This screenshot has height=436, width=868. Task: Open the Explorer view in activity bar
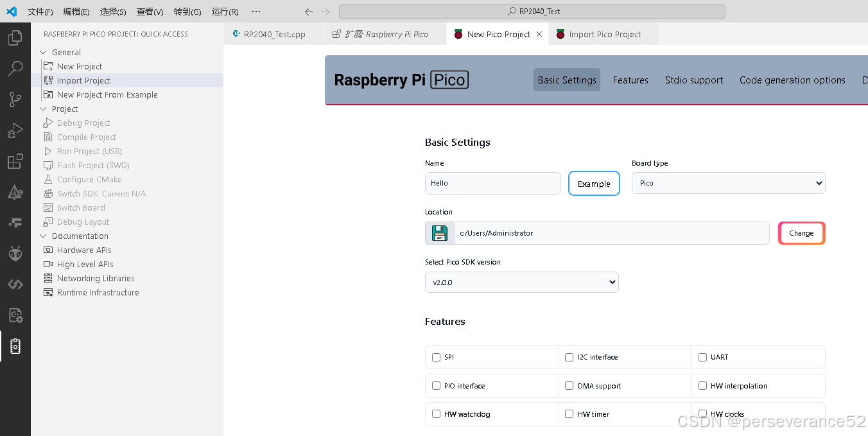point(15,38)
